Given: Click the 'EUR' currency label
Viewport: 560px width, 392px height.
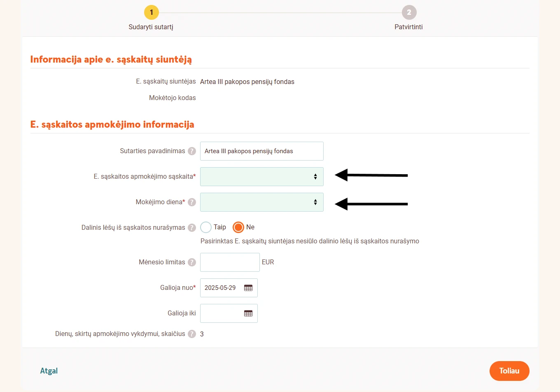Looking at the screenshot, I should 268,262.
